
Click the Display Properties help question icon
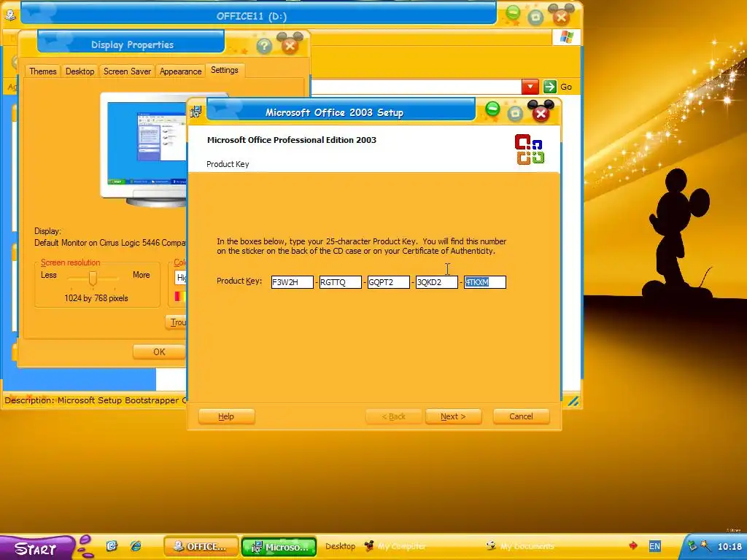pos(264,46)
